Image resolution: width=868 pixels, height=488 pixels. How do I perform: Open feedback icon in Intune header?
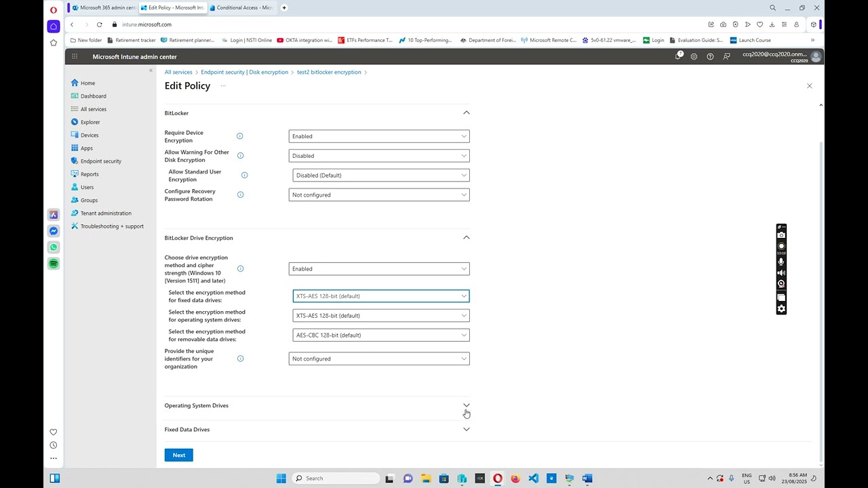click(726, 56)
